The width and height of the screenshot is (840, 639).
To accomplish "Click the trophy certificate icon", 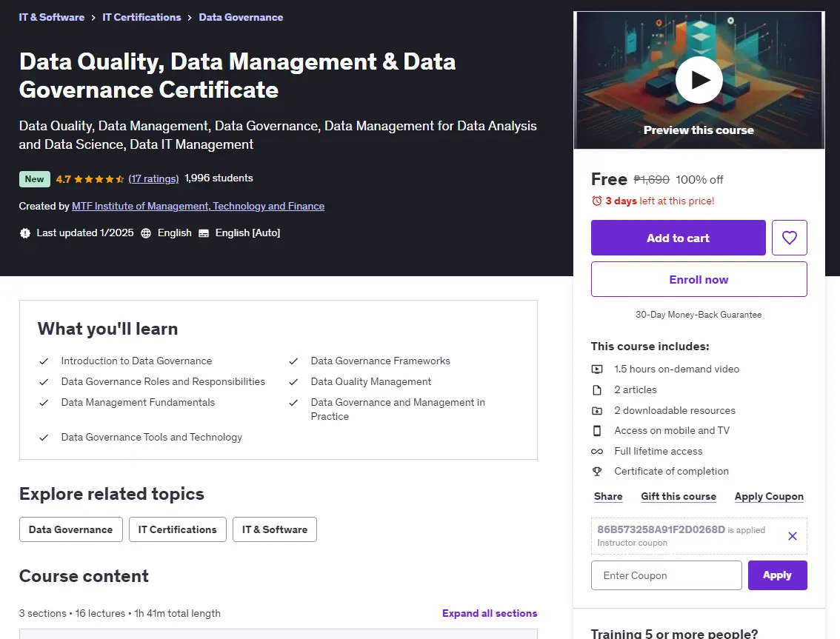I will click(597, 472).
